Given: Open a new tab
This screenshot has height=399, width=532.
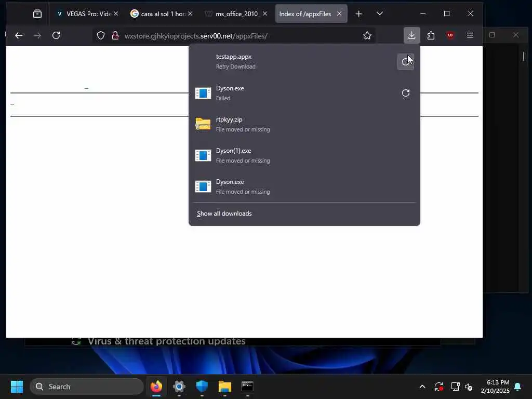Looking at the screenshot, I should point(358,14).
